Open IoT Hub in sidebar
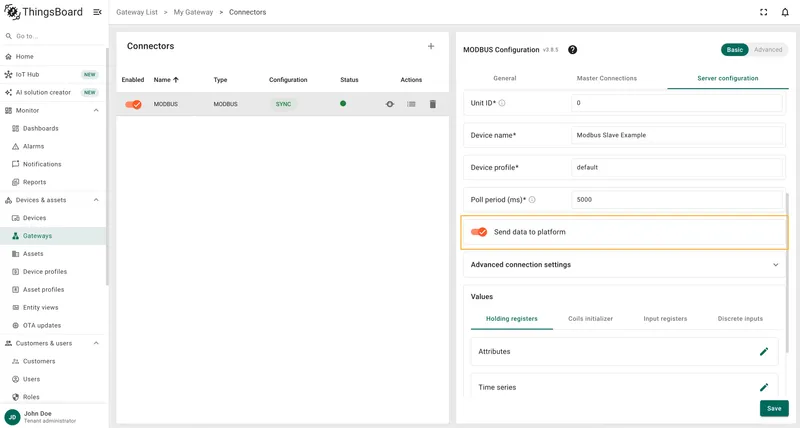Image resolution: width=800 pixels, height=428 pixels. pos(53,74)
